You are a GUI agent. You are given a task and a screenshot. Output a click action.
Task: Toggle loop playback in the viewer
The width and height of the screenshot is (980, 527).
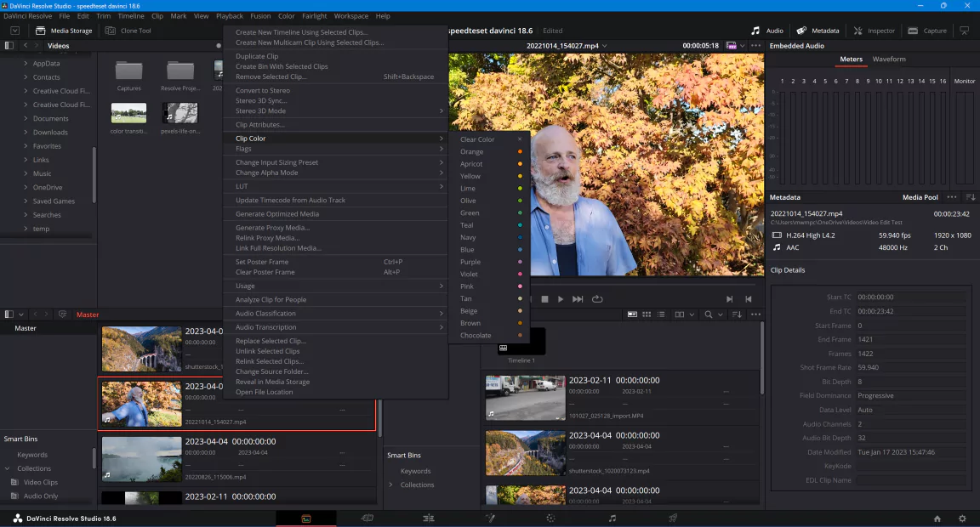tap(596, 298)
